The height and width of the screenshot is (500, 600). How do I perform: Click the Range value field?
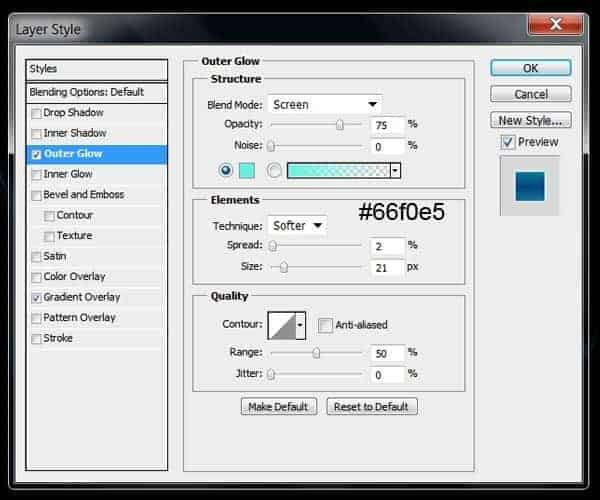click(x=387, y=353)
